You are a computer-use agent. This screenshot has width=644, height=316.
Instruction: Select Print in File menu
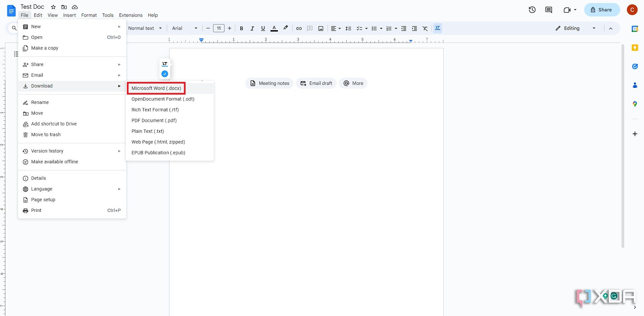(72, 210)
